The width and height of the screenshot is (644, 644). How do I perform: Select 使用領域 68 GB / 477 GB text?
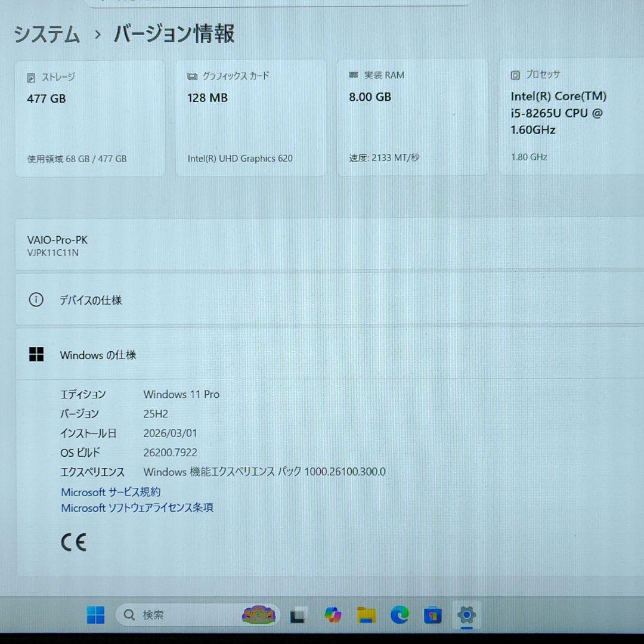tap(77, 159)
